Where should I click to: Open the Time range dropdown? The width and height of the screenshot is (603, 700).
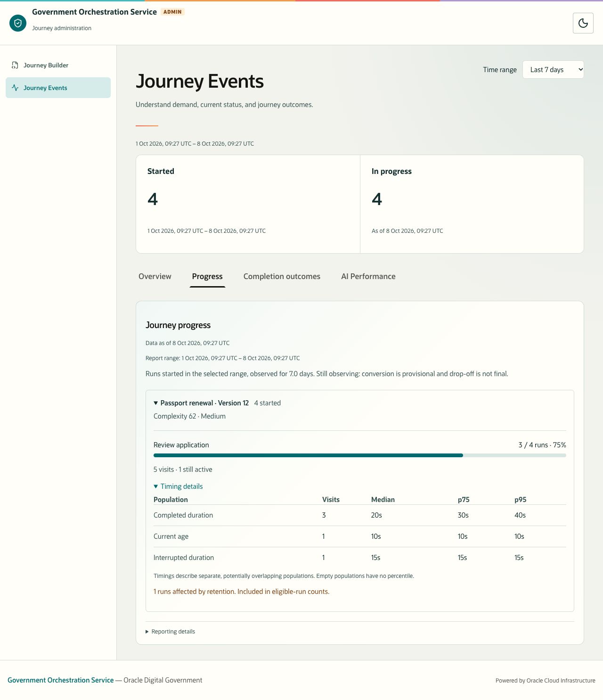(553, 70)
